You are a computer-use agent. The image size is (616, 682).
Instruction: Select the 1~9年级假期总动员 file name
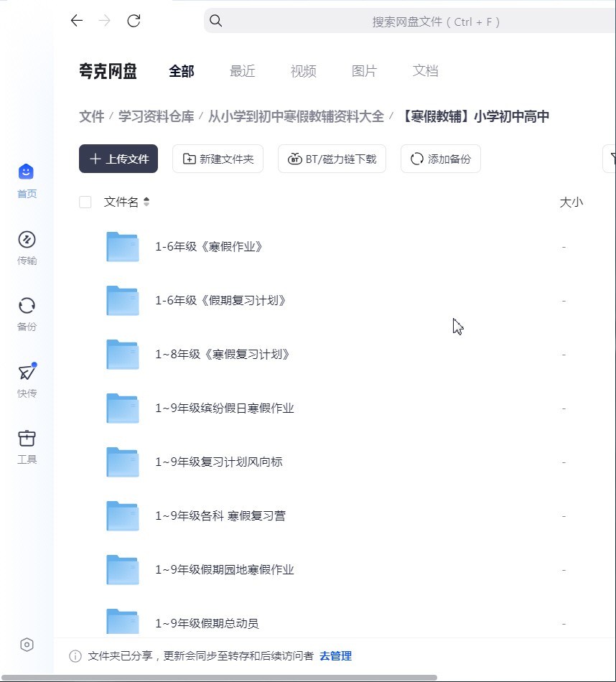coord(207,623)
